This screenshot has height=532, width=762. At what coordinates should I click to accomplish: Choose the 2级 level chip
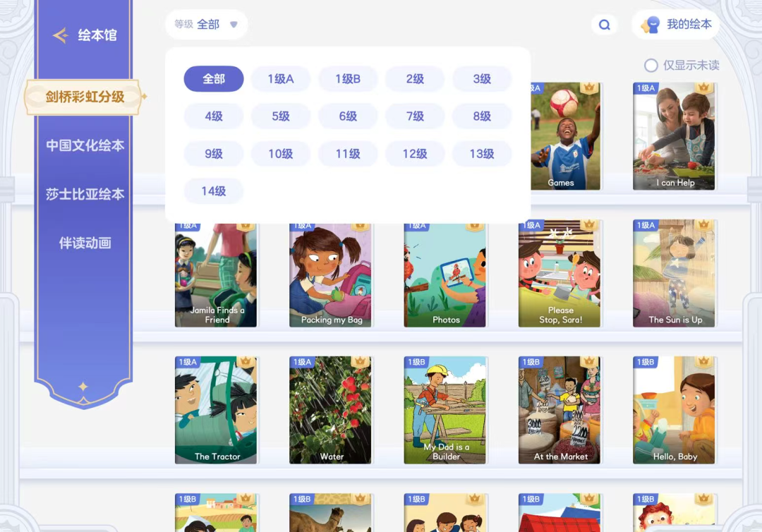pyautogui.click(x=415, y=79)
